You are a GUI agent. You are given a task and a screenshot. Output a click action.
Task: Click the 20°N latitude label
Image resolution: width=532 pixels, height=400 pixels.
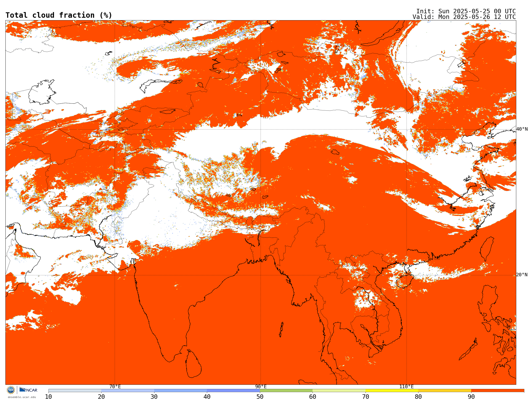(522, 275)
